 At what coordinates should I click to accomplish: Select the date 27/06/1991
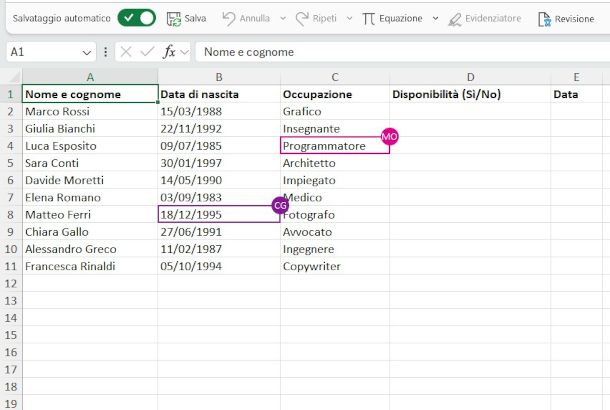219,232
